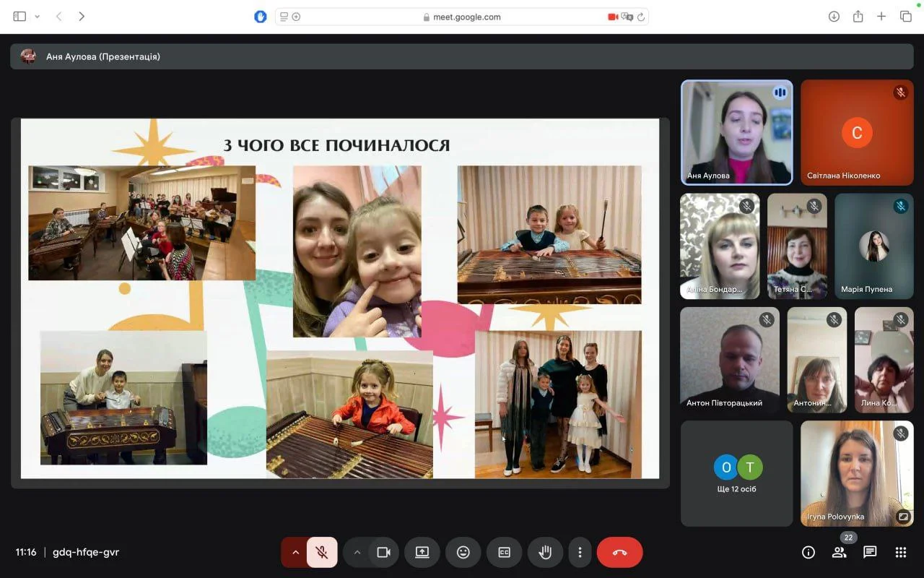Leave the call with red hang-up button
Screen dimensions: 924x578
click(x=619, y=553)
